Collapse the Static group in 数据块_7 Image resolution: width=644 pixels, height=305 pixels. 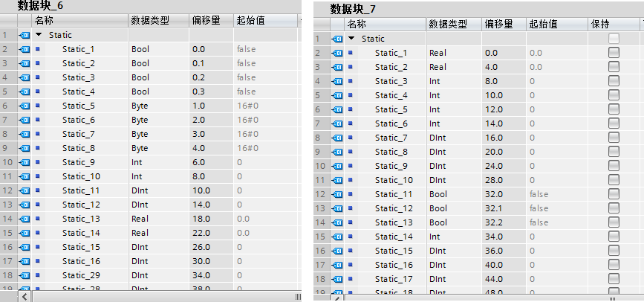[351, 39]
